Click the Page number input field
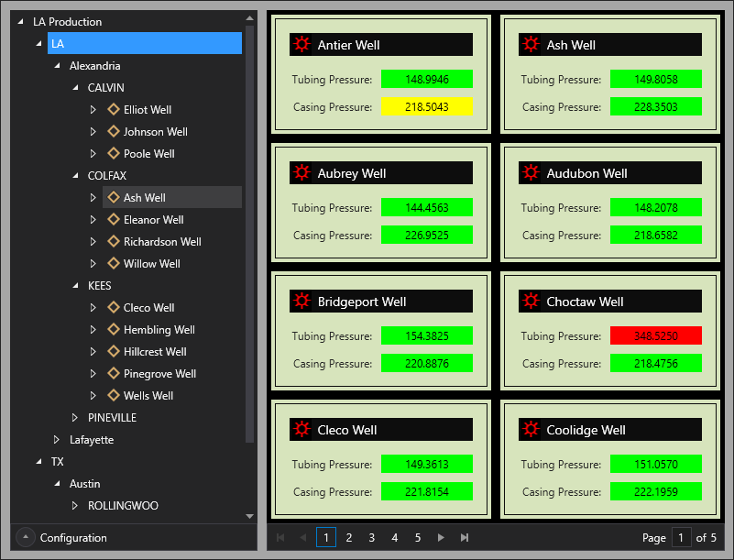Screen dimensions: 734x560 coord(681,537)
